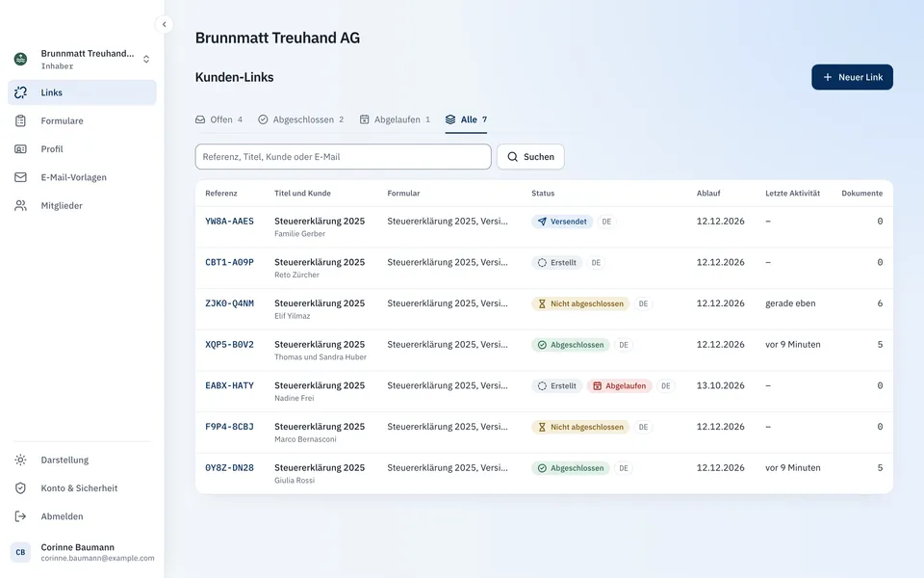924x578 pixels.
Task: Click the Formulare clipboard icon
Action: [x=20, y=121]
